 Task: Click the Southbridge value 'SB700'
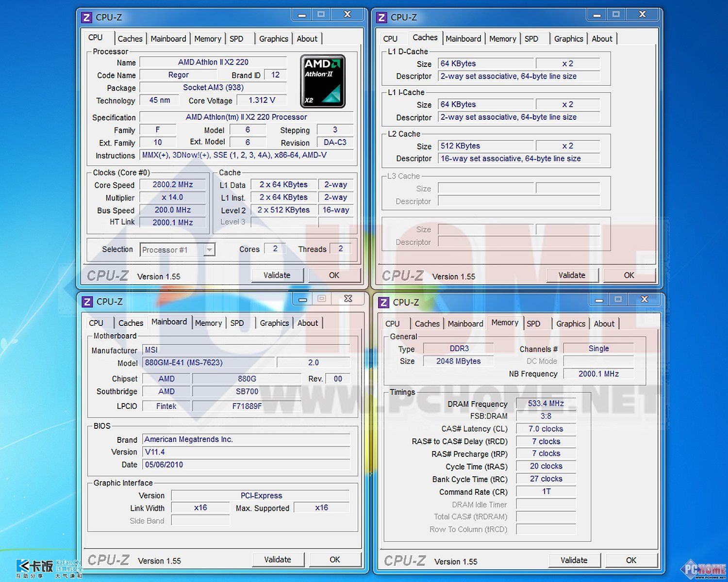[x=247, y=391]
